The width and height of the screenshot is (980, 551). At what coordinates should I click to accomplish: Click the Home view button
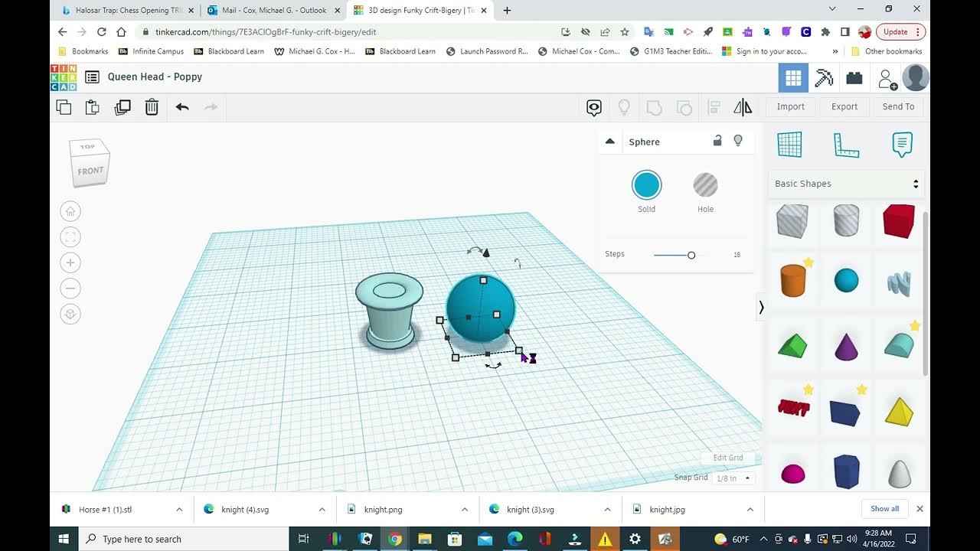(x=70, y=211)
